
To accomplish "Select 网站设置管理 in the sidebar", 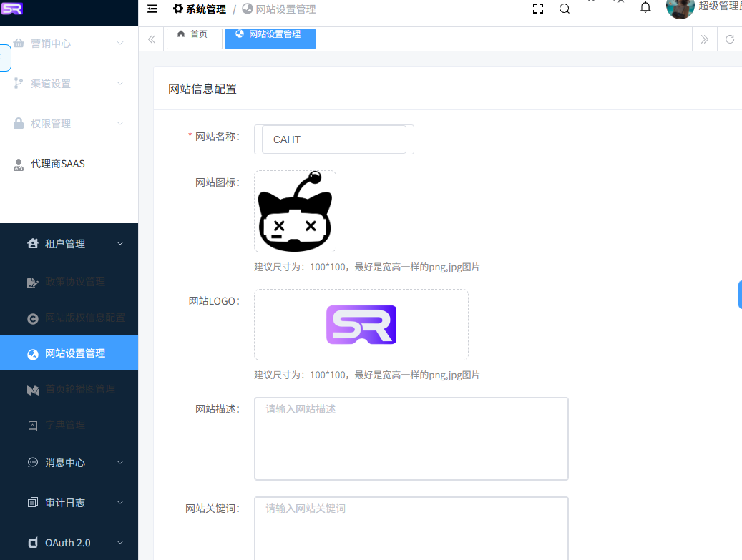I will click(x=74, y=353).
